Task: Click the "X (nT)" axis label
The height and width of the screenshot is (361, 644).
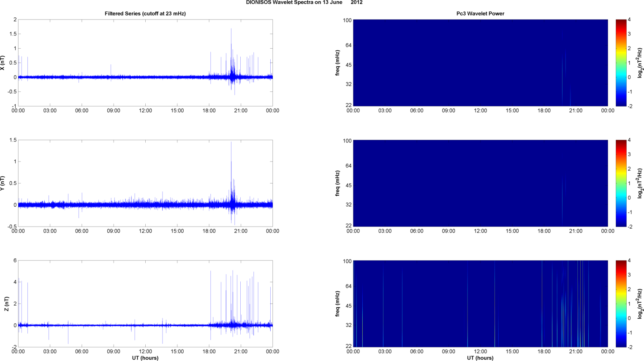Action: point(3,63)
